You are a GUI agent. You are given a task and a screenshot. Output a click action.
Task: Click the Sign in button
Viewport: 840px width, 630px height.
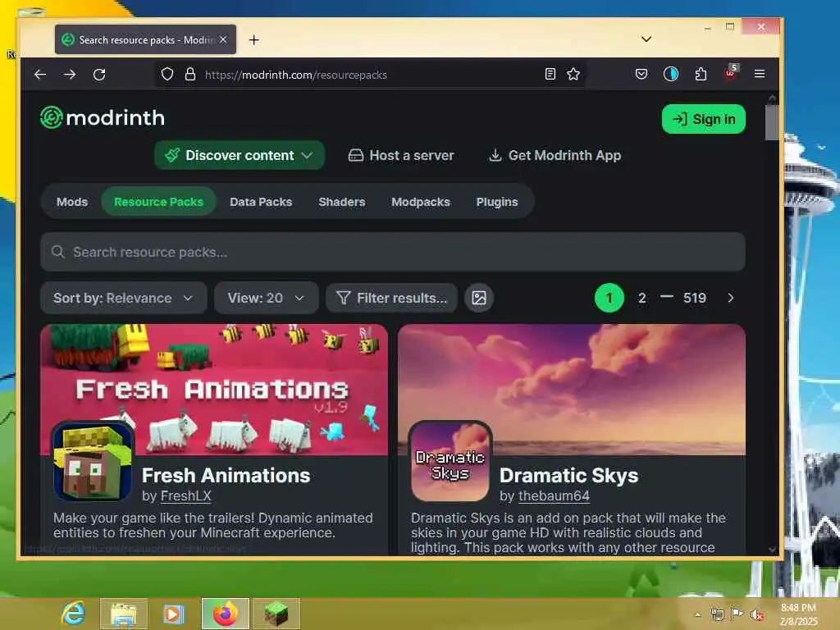pos(703,119)
